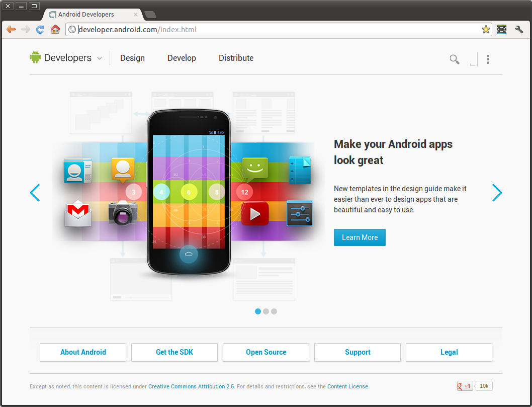This screenshot has width=532, height=407.
Task: Open the Develop section
Action: [x=182, y=58]
